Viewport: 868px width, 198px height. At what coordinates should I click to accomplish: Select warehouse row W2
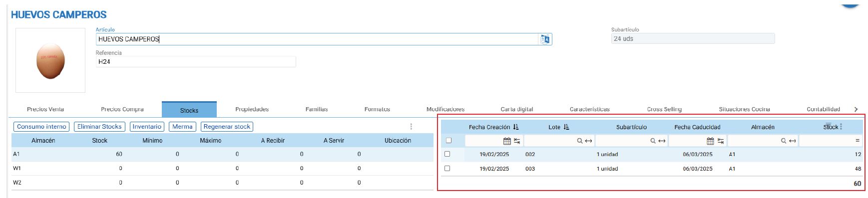click(x=222, y=183)
